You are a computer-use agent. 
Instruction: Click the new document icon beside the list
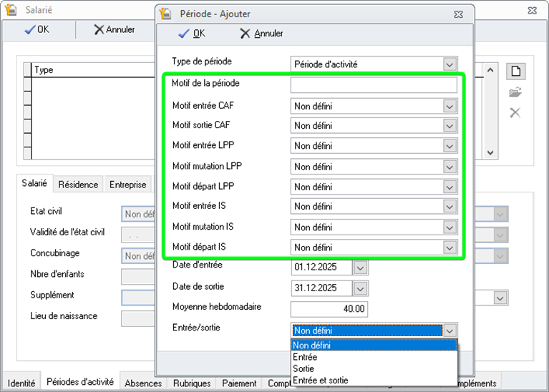pyautogui.click(x=515, y=72)
